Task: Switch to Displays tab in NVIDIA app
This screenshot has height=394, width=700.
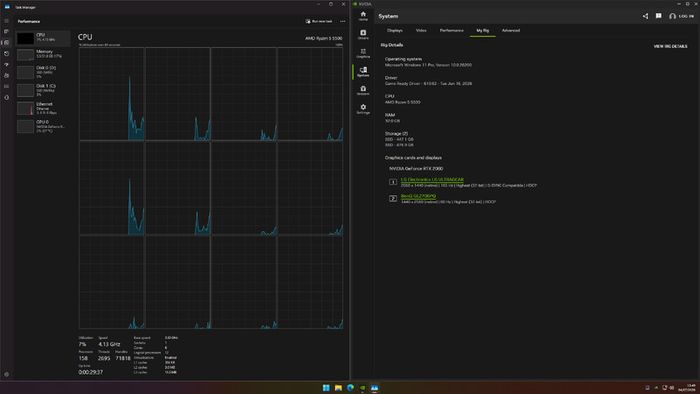Action: pos(395,30)
